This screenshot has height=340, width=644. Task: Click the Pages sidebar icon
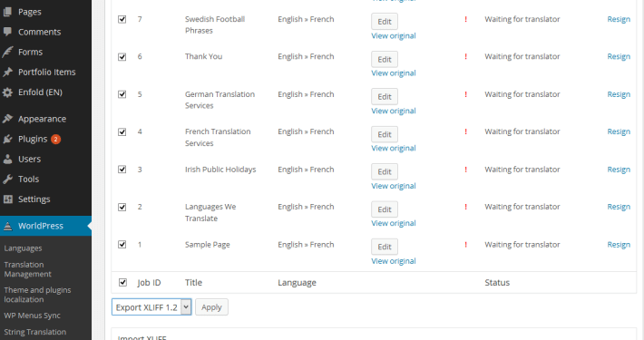click(x=7, y=12)
